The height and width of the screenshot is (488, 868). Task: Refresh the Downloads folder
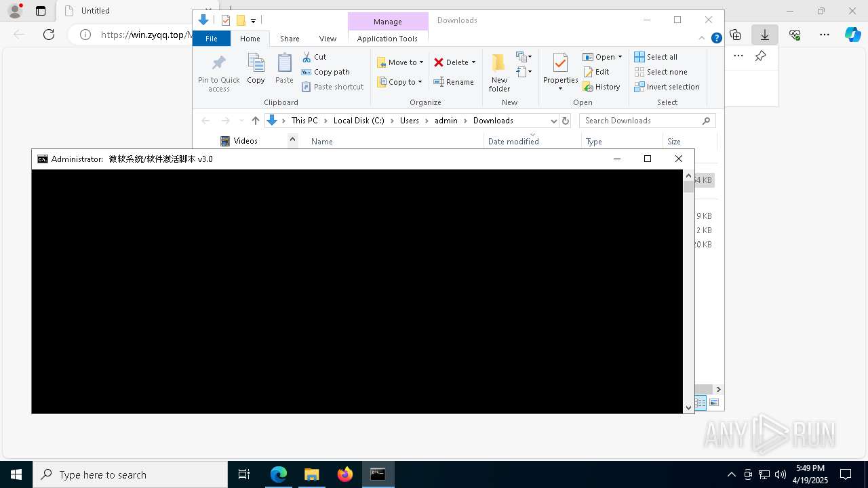(x=566, y=121)
